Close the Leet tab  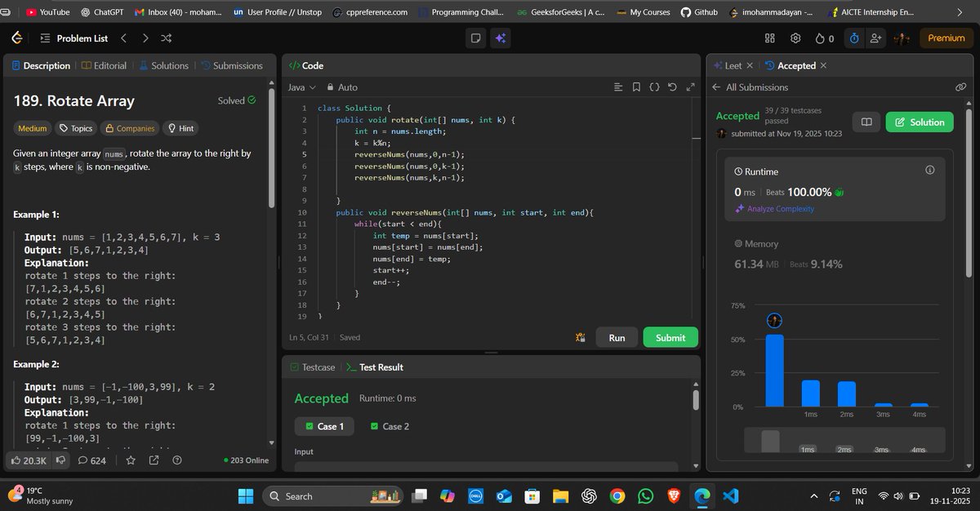click(750, 65)
